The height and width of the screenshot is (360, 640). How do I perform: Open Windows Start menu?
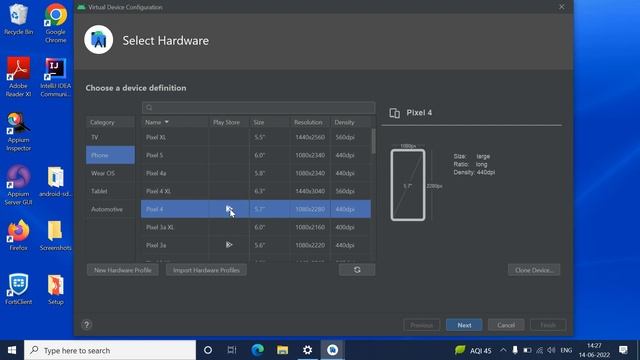click(x=12, y=350)
